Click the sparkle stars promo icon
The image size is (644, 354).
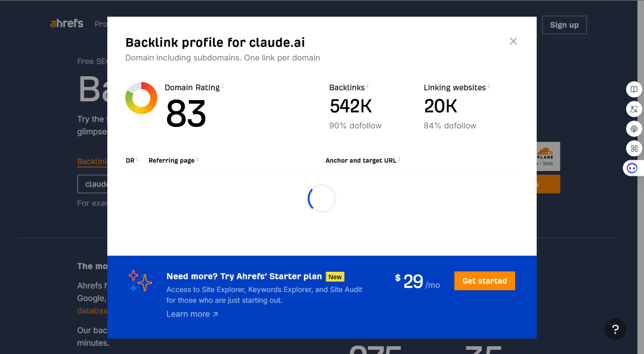[140, 281]
